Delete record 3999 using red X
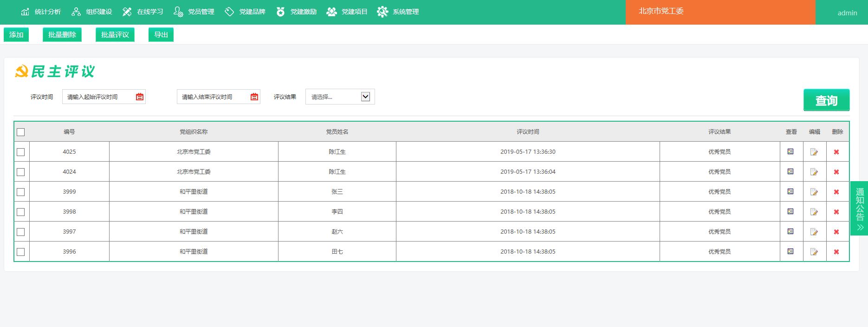This screenshot has width=868, height=327. [836, 192]
